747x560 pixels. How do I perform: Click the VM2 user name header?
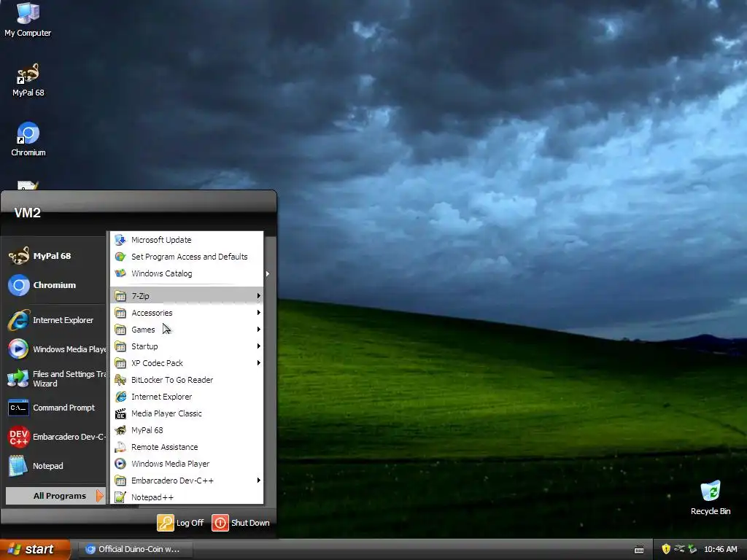click(27, 213)
